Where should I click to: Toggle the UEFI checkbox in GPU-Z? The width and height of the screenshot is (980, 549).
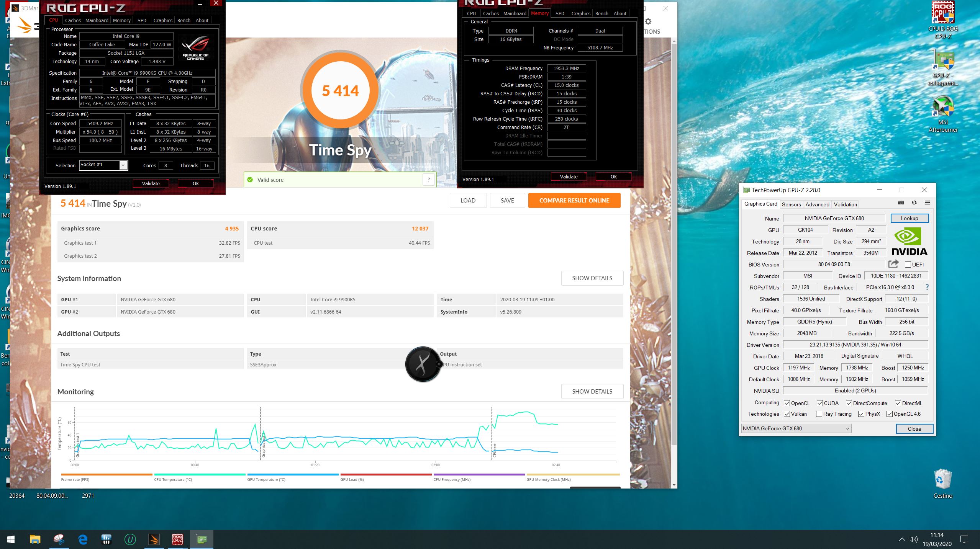click(908, 265)
